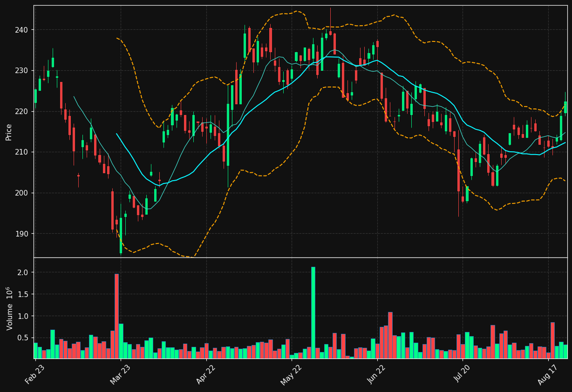Click the 'Apr 22' date axis label
The width and height of the screenshot is (572, 392).
click(x=205, y=375)
